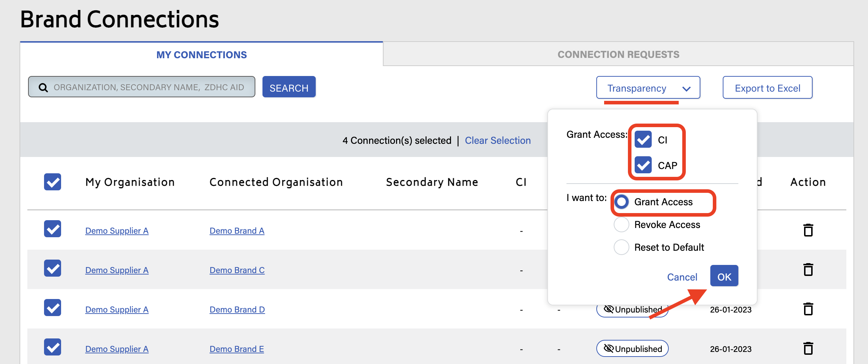The width and height of the screenshot is (868, 364).
Task: Delete the Demo Brand A connection
Action: 808,230
